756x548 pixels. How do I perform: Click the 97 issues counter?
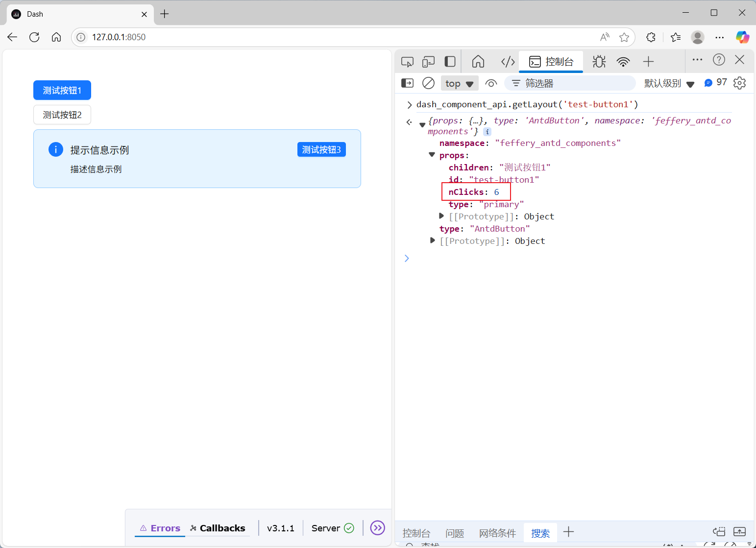click(715, 82)
